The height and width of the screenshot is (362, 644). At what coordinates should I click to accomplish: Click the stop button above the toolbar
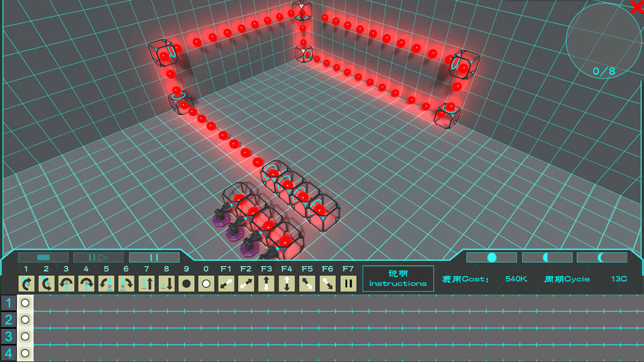pos(43,257)
